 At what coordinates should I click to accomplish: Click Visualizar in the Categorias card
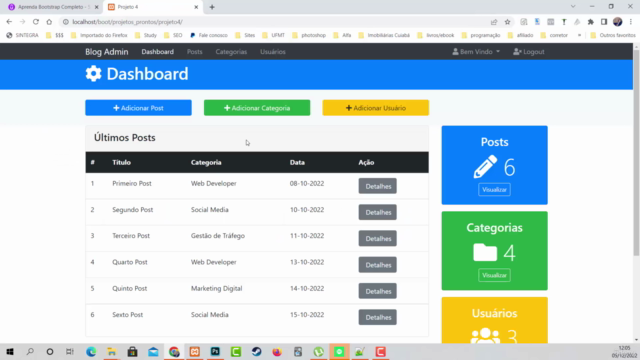(494, 276)
